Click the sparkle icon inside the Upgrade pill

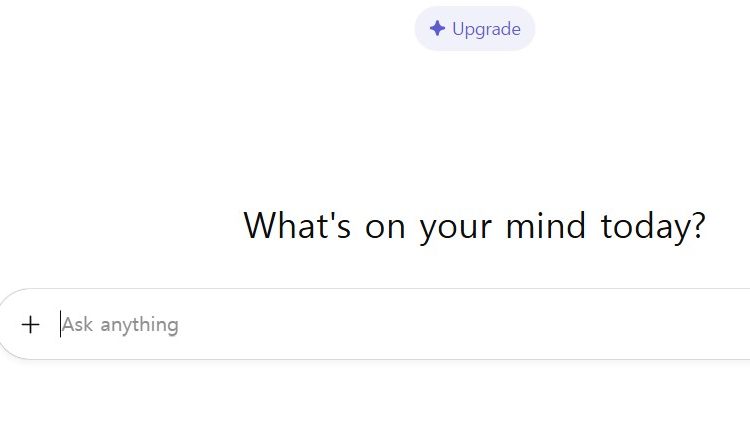click(437, 29)
